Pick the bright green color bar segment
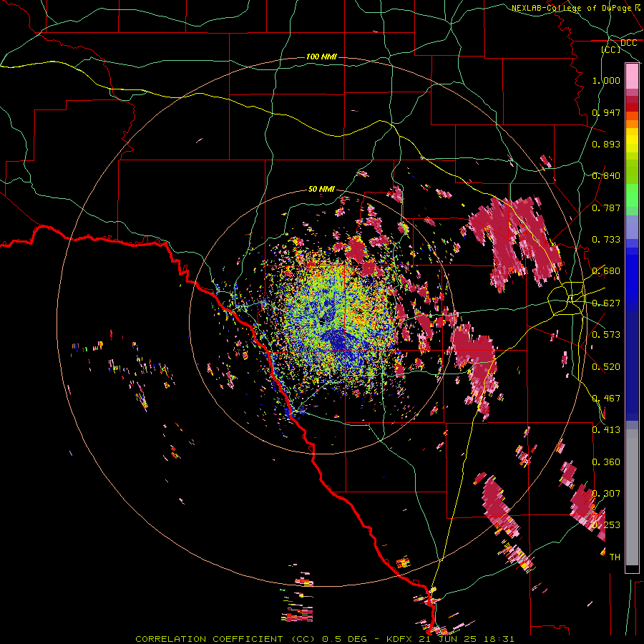The image size is (644, 644). click(x=632, y=196)
